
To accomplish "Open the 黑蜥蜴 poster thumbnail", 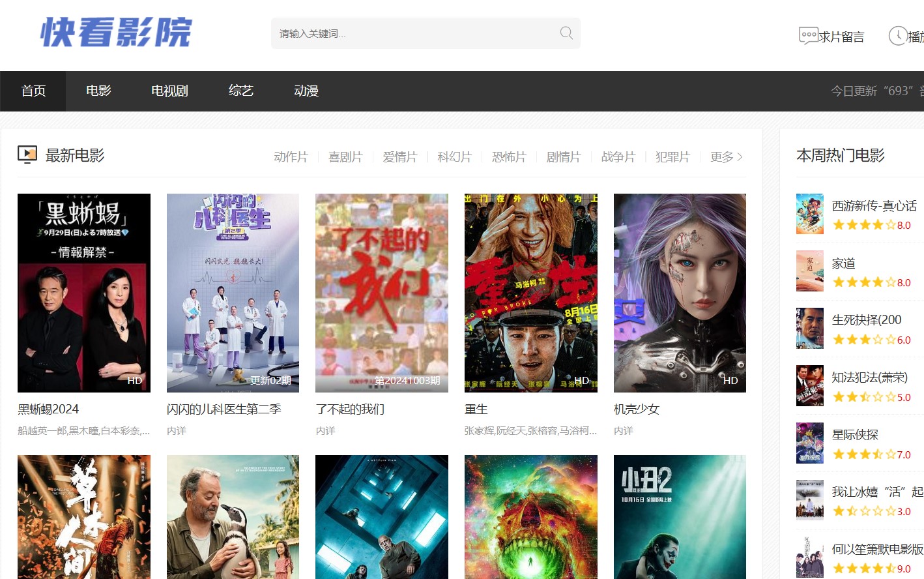I will [x=84, y=293].
